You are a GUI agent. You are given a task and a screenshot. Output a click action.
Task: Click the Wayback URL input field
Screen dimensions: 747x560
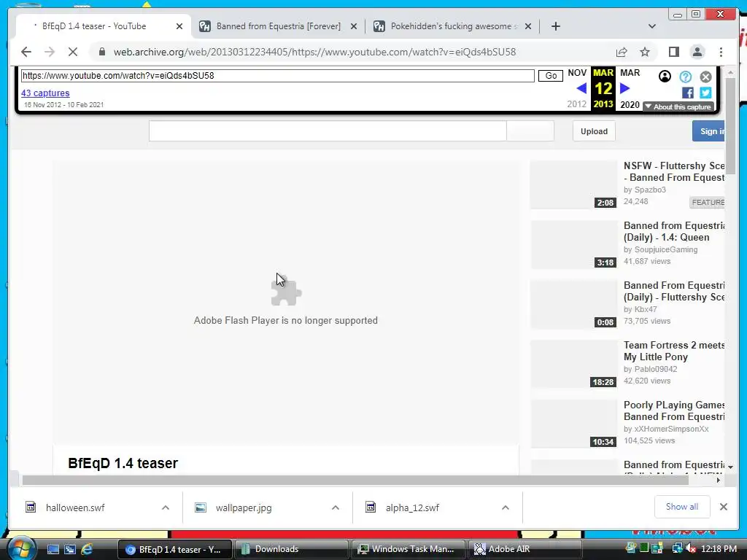278,76
